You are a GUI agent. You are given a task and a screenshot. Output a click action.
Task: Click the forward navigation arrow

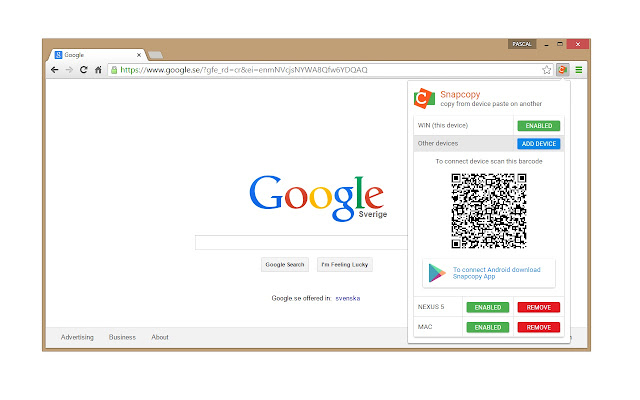69,70
